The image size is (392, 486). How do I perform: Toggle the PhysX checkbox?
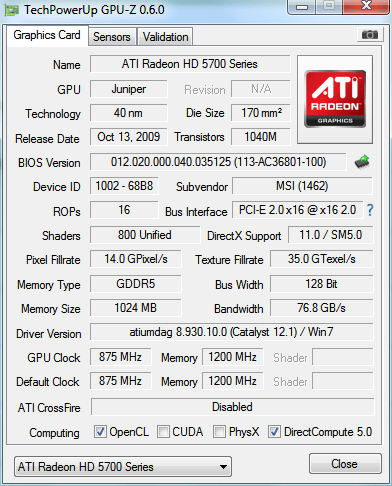(219, 432)
